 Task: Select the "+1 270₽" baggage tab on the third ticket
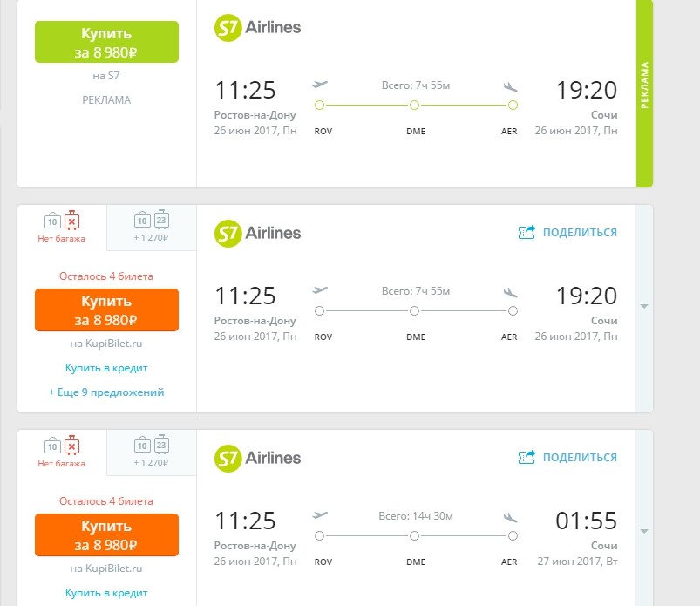[x=152, y=453]
